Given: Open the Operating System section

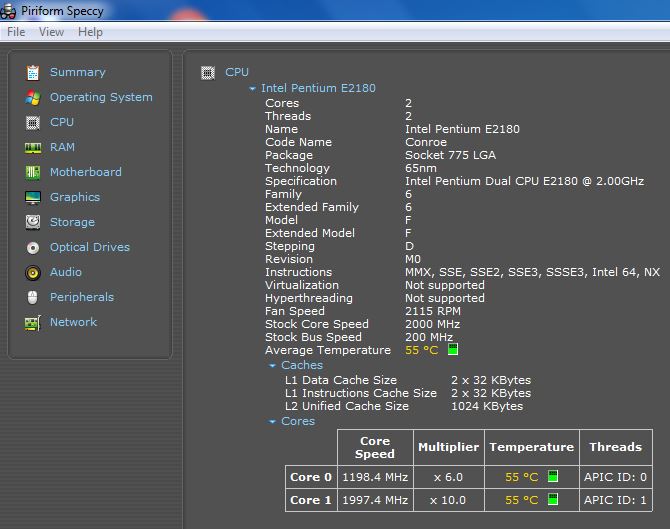Looking at the screenshot, I should tap(101, 97).
